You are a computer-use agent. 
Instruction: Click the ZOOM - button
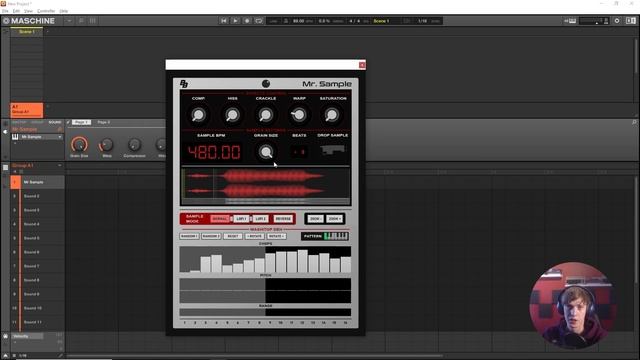tap(315, 219)
